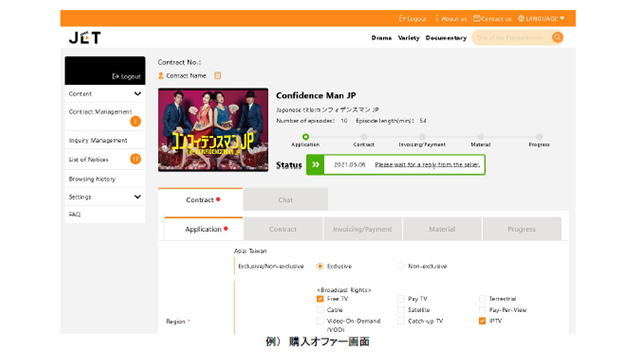Open Browsing history in sidebar
This screenshot has width=640, height=360.
click(x=105, y=179)
